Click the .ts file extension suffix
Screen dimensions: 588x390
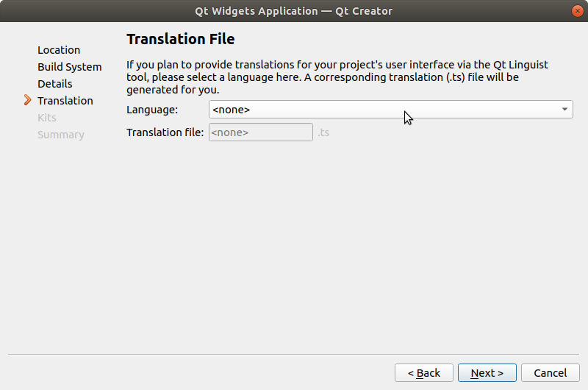[x=323, y=132]
